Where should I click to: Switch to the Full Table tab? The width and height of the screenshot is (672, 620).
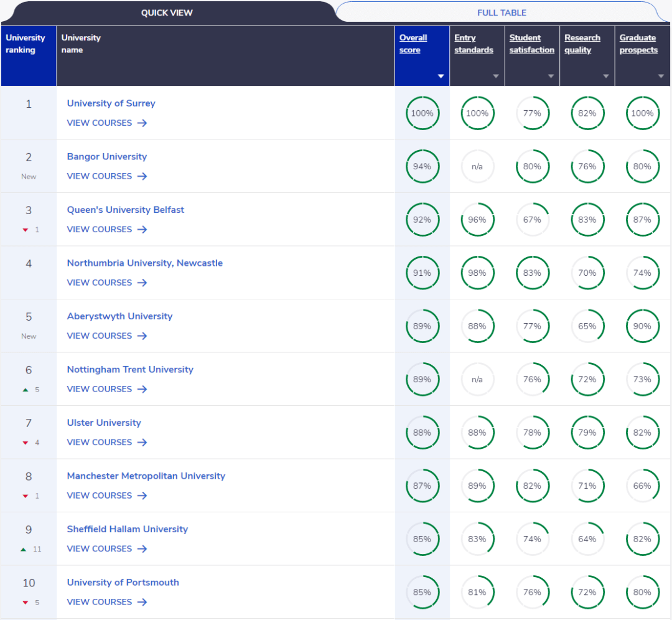click(x=502, y=12)
